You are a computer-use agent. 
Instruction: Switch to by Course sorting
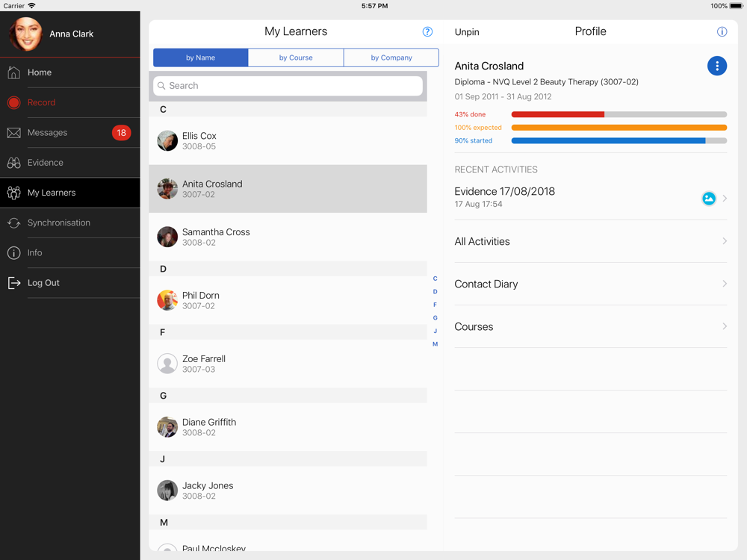tap(296, 57)
